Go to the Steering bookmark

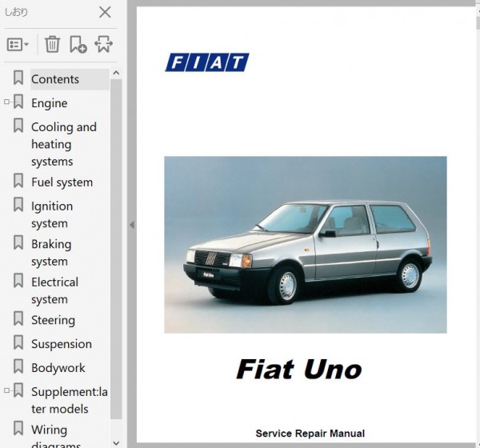[x=53, y=320]
